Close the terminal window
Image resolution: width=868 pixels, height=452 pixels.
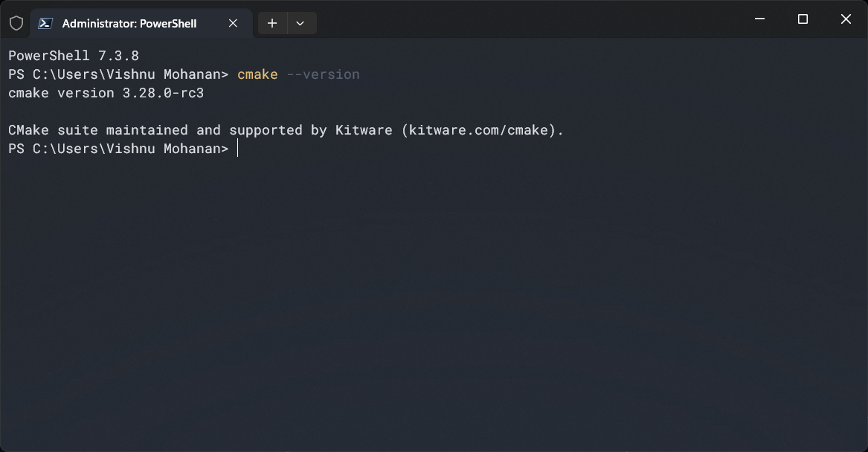846,19
